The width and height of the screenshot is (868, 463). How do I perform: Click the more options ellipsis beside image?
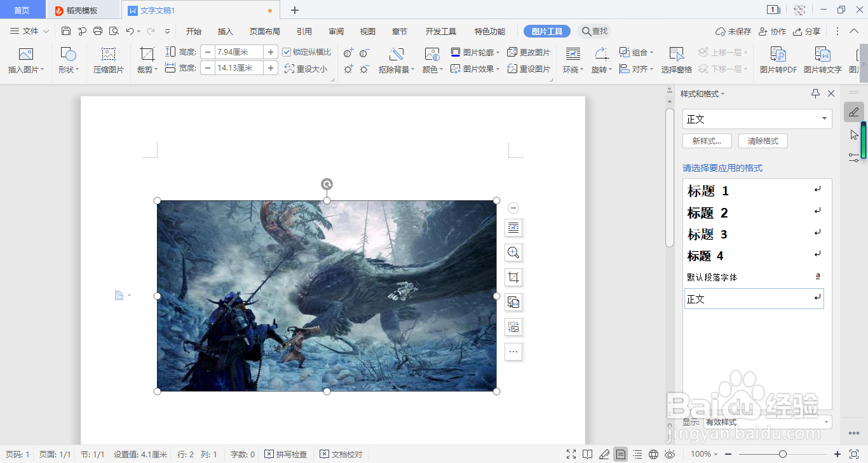[x=513, y=352]
